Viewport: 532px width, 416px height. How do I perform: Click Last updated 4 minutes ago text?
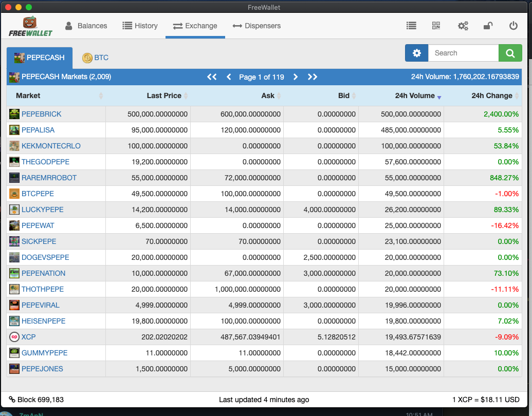coord(264,400)
